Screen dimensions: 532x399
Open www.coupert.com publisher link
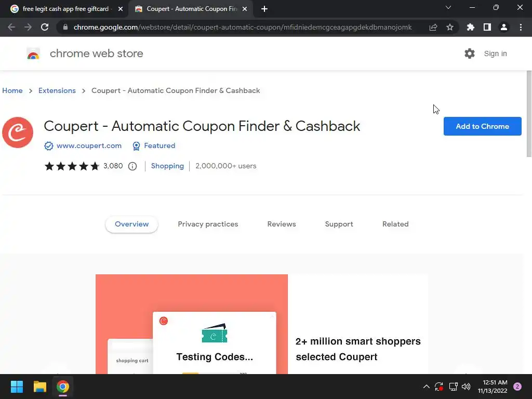click(x=89, y=145)
